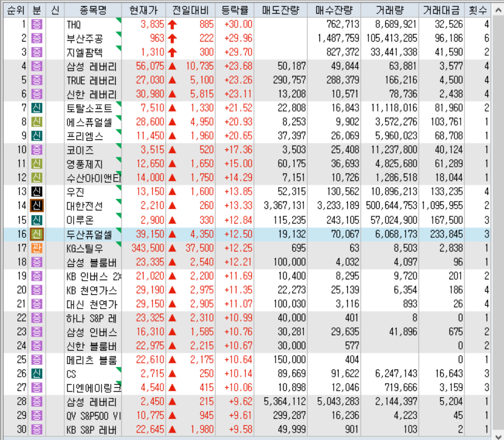Viewport: 504px width, 440px height.
Task: Select the 토탈소프트 stock name
Action: tap(89, 108)
